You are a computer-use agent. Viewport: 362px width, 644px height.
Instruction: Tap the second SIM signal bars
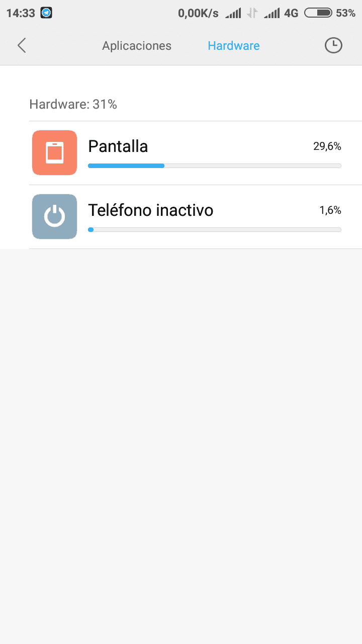(272, 13)
